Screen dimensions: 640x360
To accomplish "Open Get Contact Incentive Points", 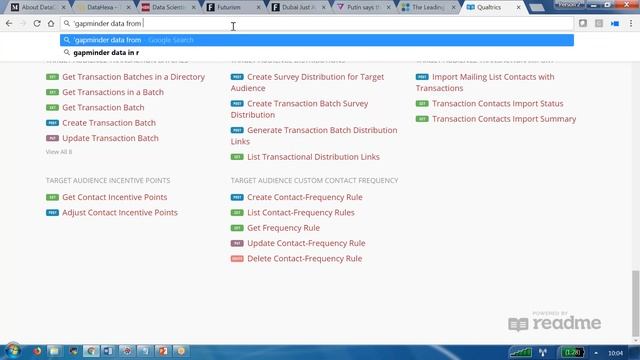I will point(115,197).
